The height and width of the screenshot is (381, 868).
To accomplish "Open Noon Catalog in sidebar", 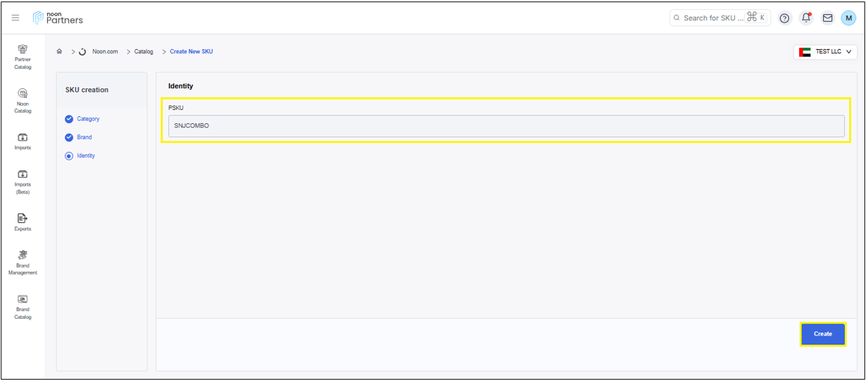I will pyautogui.click(x=22, y=100).
